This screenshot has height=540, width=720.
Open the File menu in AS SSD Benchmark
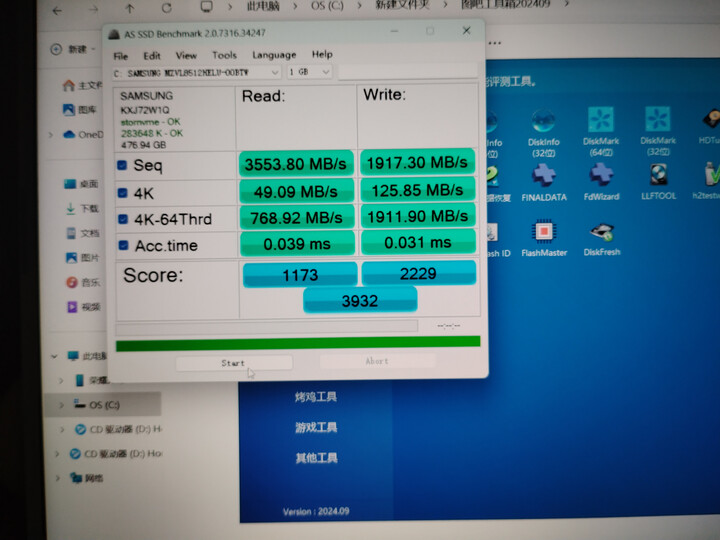tap(120, 56)
